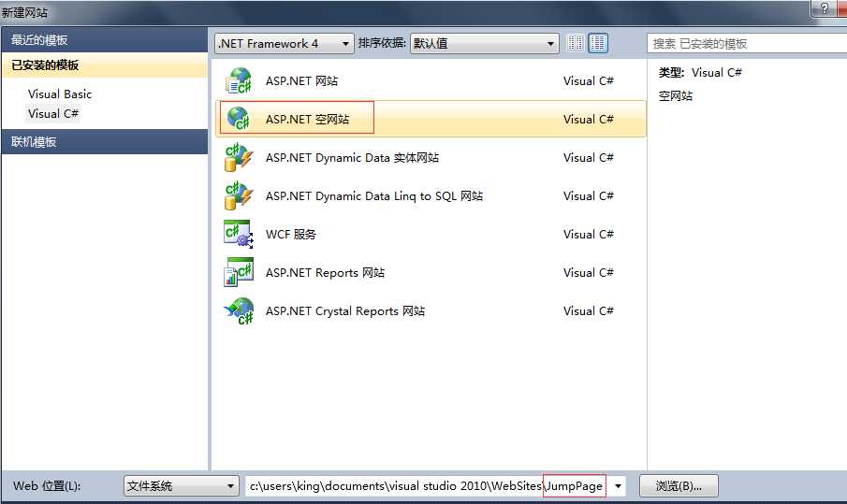Expand the 最近的模板 section
This screenshot has width=847, height=504.
pos(105,40)
